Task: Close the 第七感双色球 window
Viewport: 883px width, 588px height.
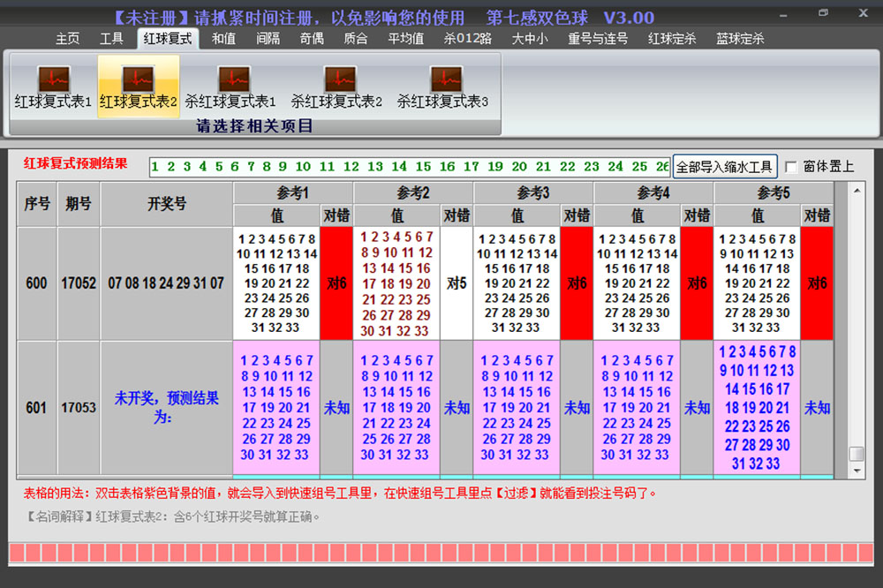Action: [864, 12]
